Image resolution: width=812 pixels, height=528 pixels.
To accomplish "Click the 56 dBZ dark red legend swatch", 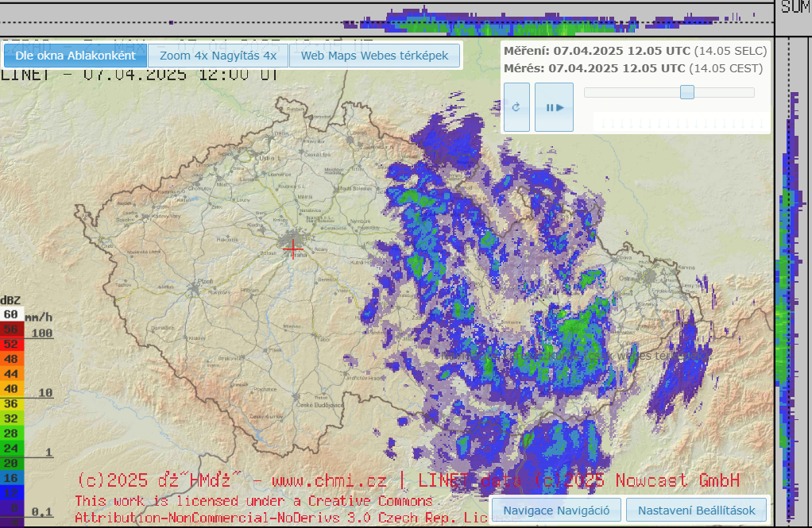I will coord(11,330).
